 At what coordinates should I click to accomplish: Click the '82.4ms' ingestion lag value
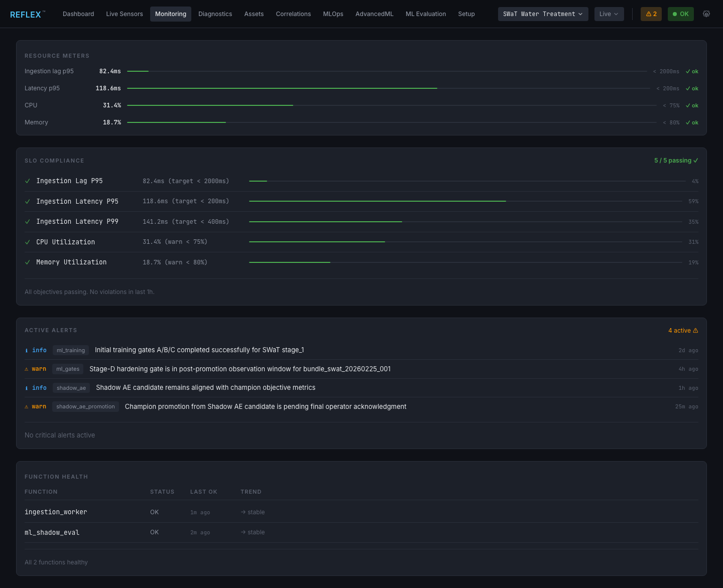tap(110, 71)
